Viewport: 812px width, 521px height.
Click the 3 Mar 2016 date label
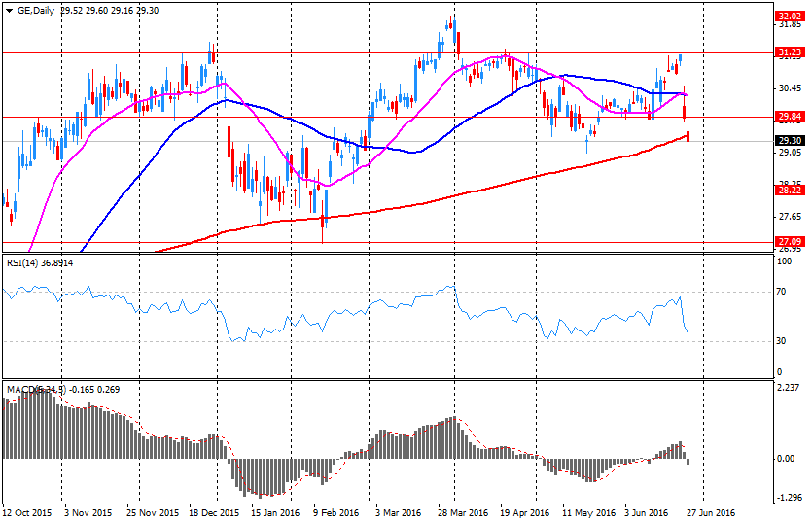(x=399, y=512)
